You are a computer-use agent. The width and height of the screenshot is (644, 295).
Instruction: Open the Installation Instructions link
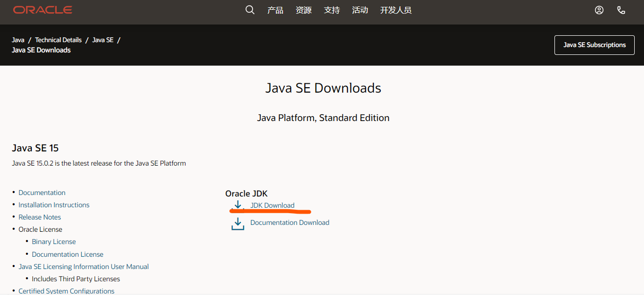[54, 204]
